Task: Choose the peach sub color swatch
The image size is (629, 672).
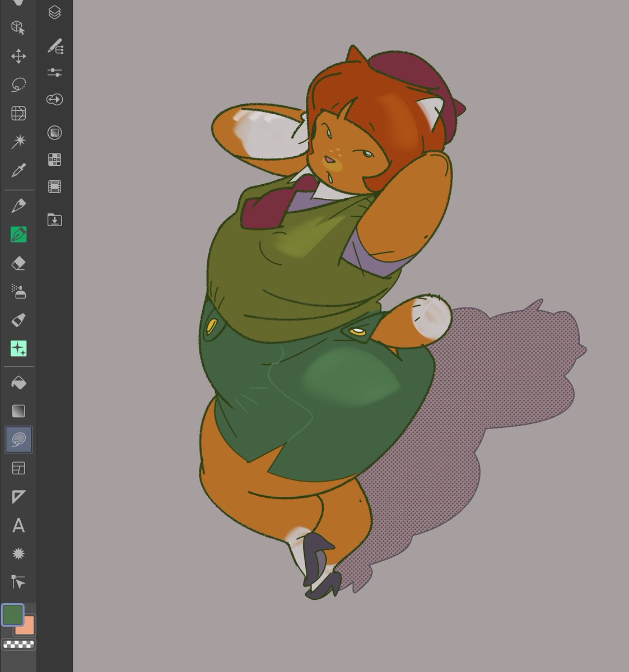Action: point(28,628)
